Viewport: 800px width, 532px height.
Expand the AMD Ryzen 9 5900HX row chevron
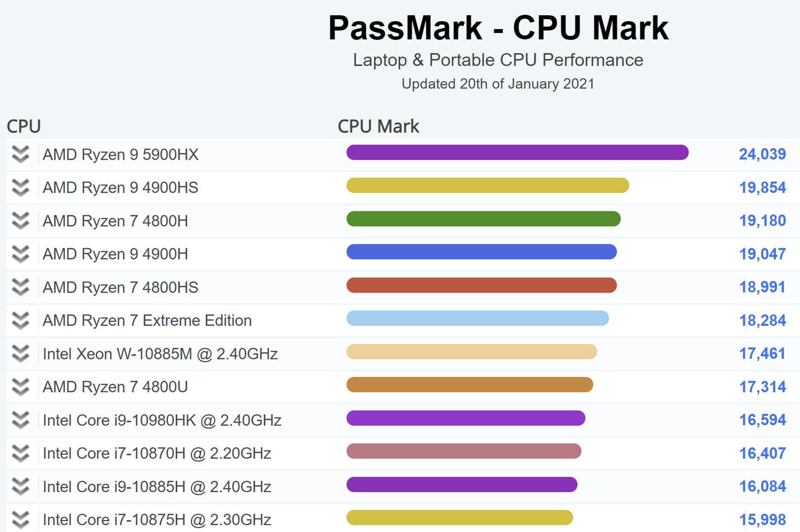(20, 154)
